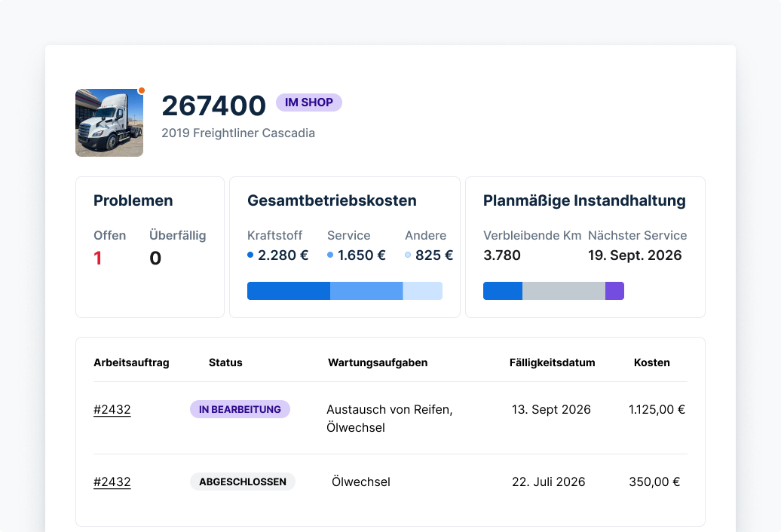Click the purple segment of maintenance progress bar
Screen dimensions: 781x532
pos(614,291)
